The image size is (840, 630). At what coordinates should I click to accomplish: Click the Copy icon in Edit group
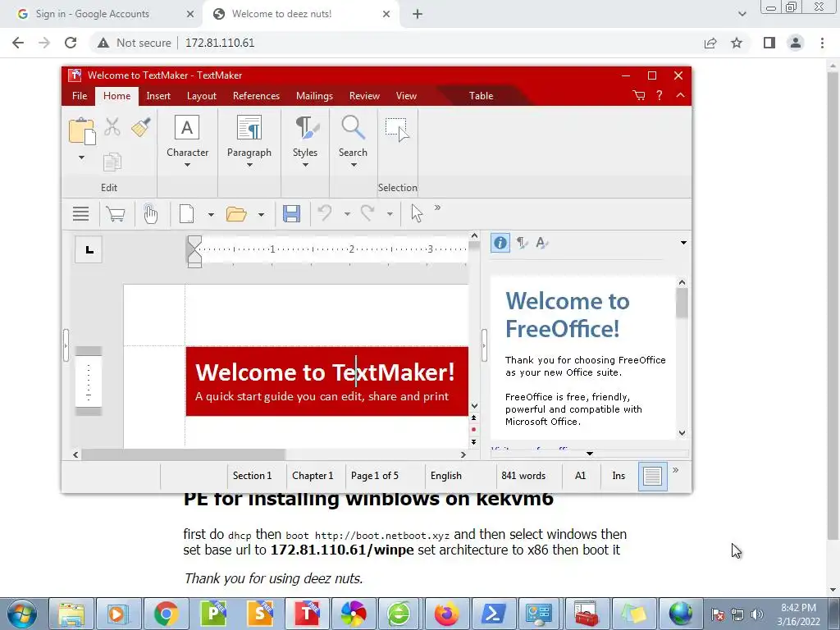pyautogui.click(x=112, y=162)
